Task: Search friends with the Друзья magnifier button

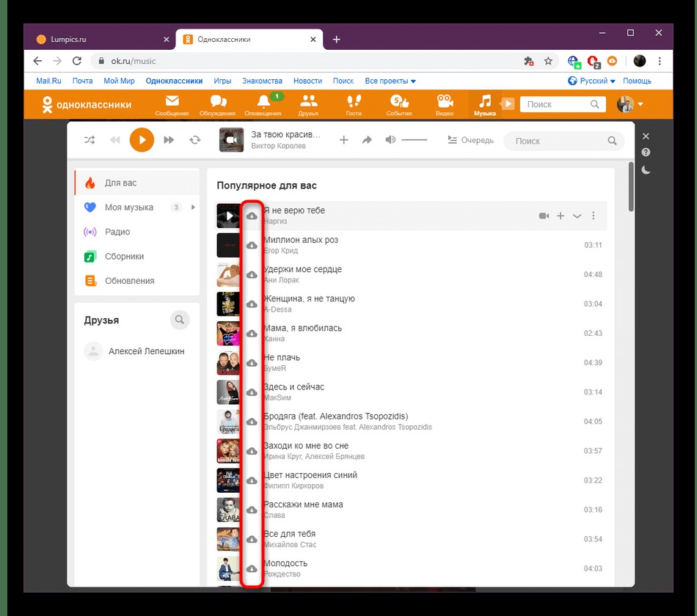Action: click(x=180, y=320)
